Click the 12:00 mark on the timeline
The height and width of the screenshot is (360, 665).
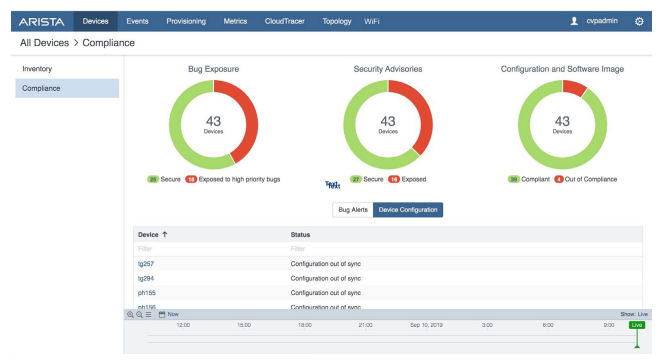click(183, 325)
